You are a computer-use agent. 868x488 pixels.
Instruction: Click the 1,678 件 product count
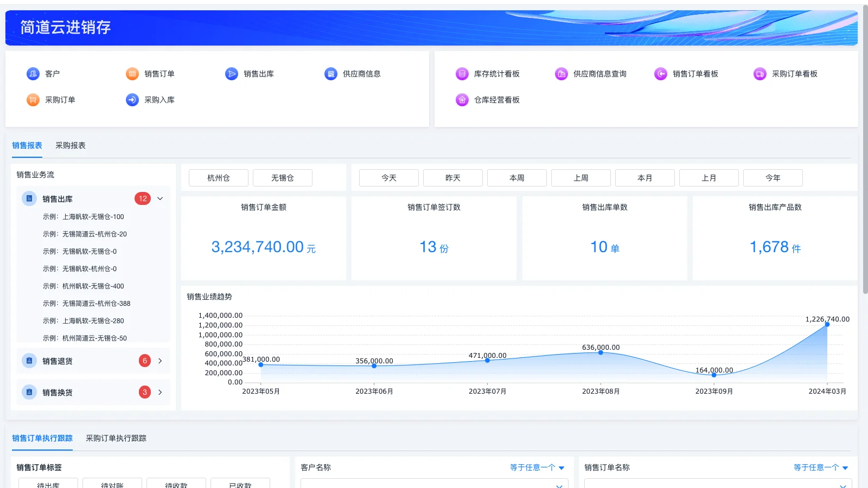(x=775, y=247)
